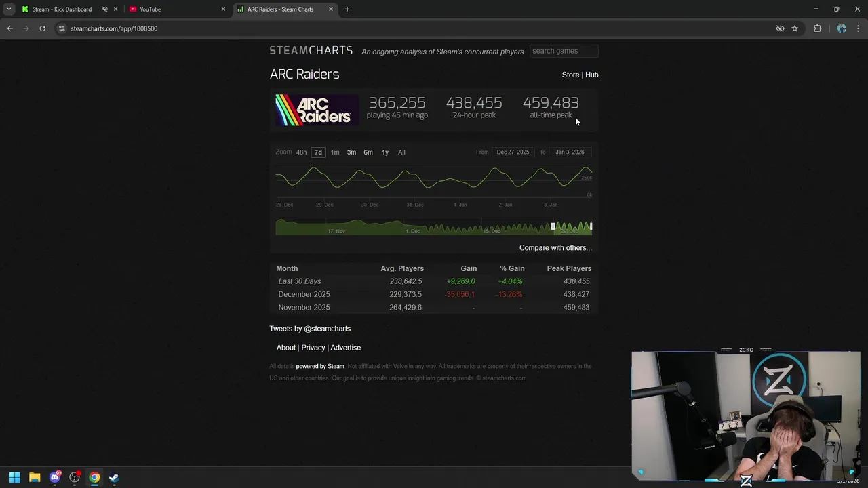This screenshot has width=868, height=488.
Task: Click the From date field Dec 27, 2025
Action: pos(513,152)
